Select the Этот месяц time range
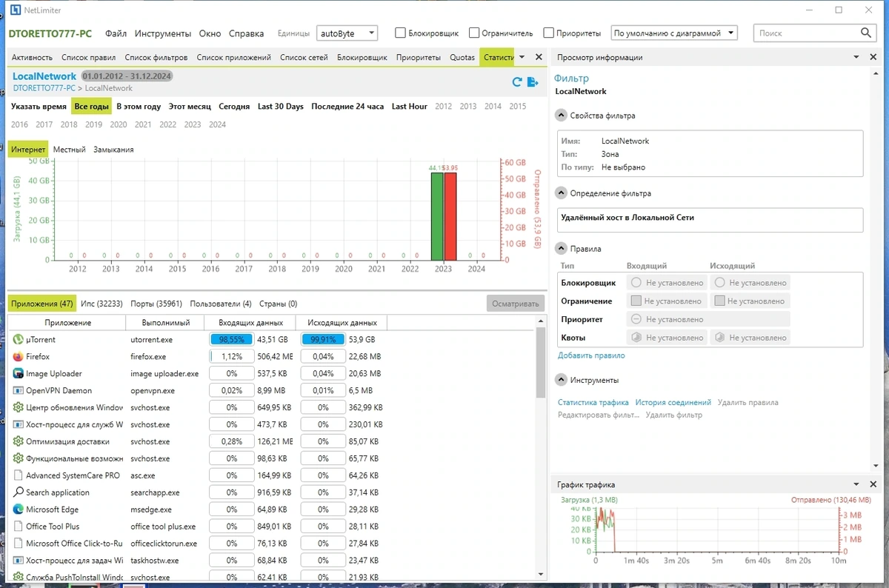 click(x=190, y=107)
